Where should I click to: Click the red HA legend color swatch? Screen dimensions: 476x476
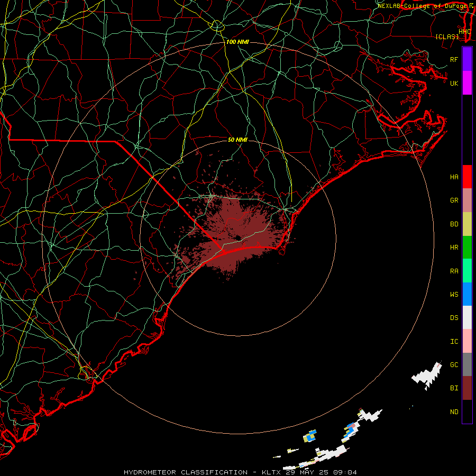[467, 177]
